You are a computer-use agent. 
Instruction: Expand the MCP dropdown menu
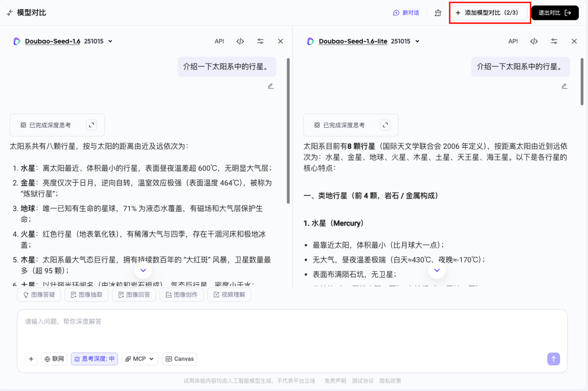coord(140,359)
